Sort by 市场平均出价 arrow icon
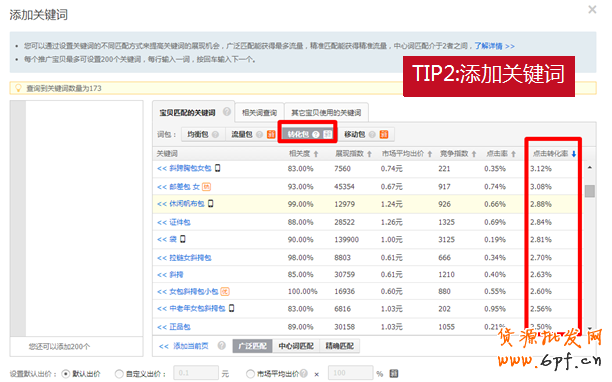Image resolution: width=612 pixels, height=382 pixels. 430,154
